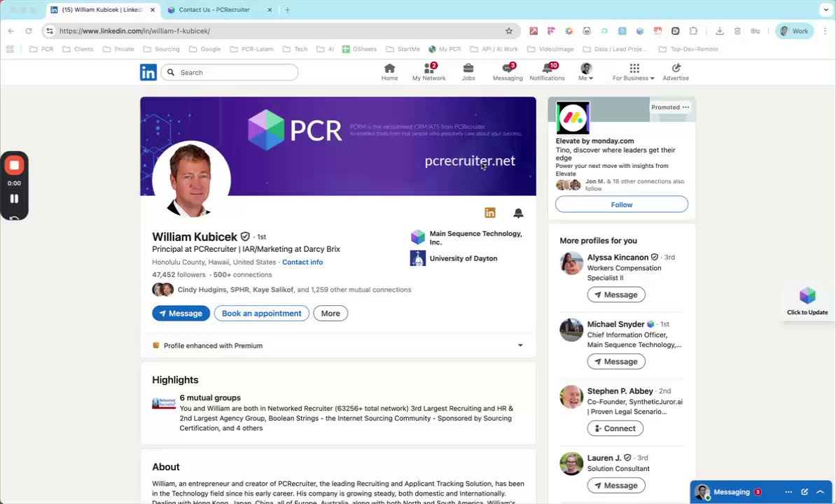Open the tab search dropdown arrow

pyautogui.click(x=826, y=10)
